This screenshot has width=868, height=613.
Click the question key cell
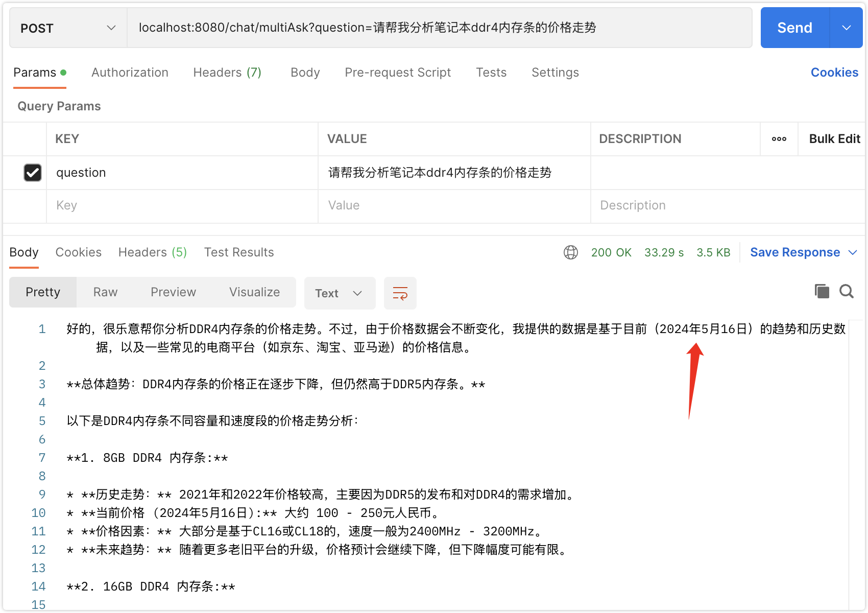[x=182, y=173]
